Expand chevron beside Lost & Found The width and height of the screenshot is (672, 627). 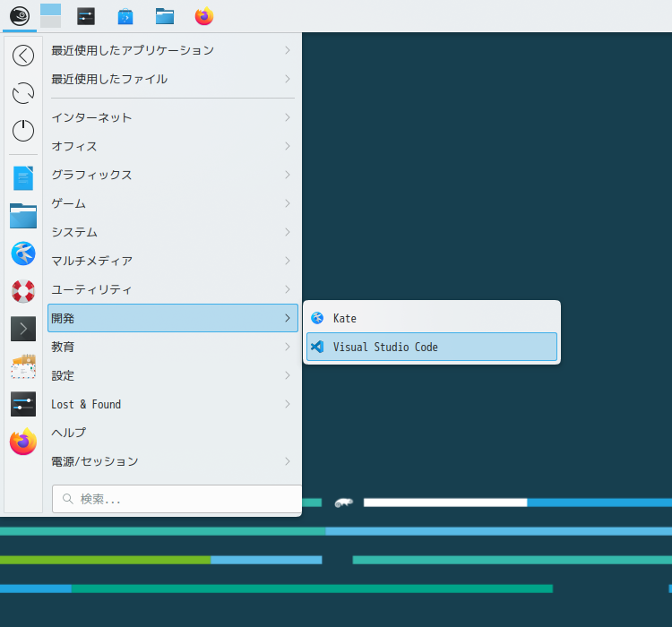click(x=287, y=404)
